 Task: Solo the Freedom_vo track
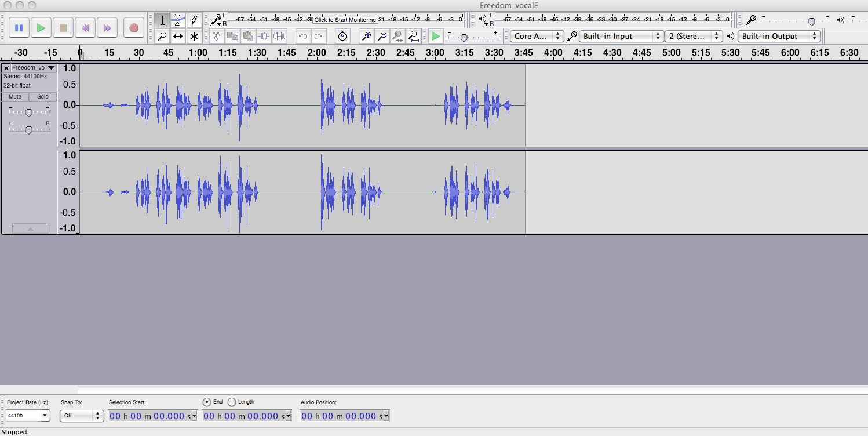43,97
